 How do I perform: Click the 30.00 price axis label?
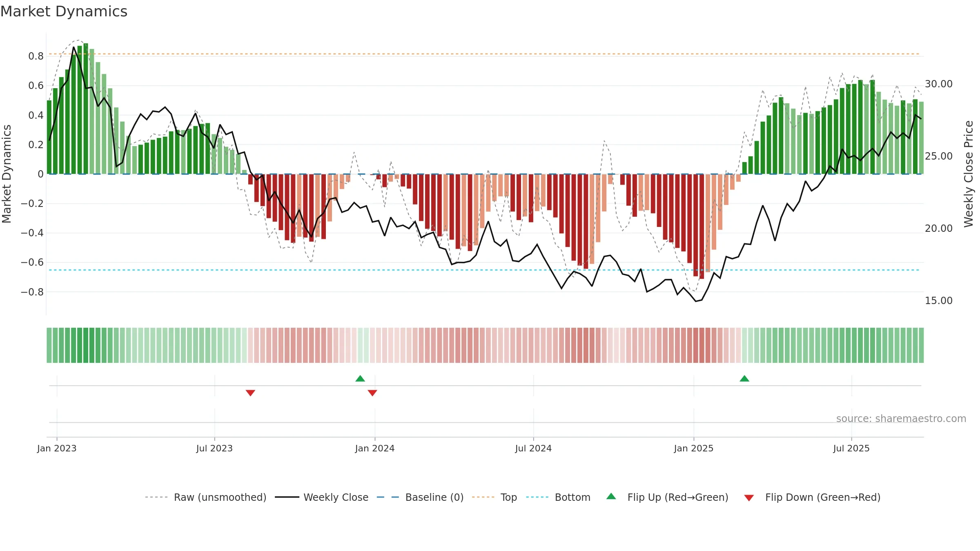[939, 84]
